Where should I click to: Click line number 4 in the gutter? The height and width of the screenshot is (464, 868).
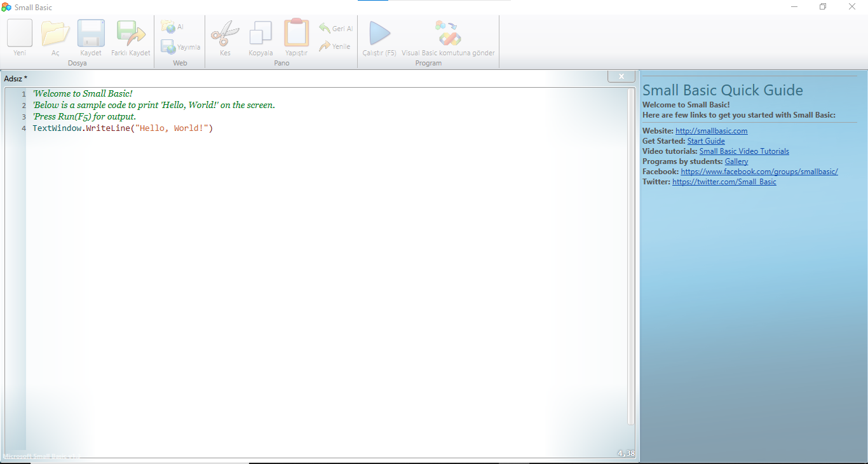coord(24,128)
